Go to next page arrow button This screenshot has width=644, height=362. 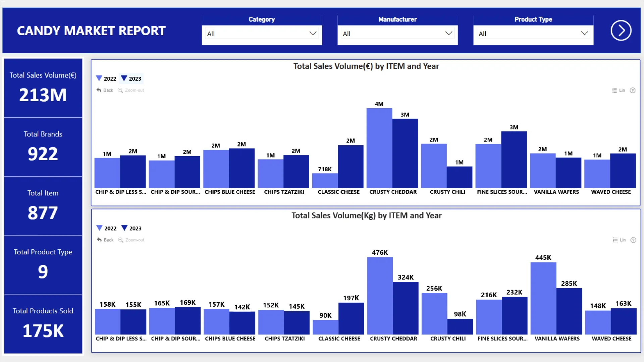(621, 31)
